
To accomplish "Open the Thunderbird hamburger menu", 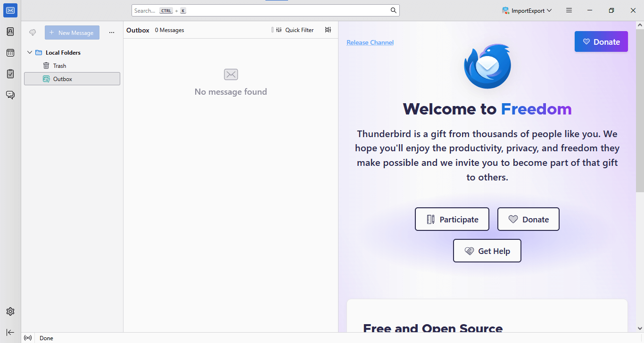I will (x=569, y=10).
